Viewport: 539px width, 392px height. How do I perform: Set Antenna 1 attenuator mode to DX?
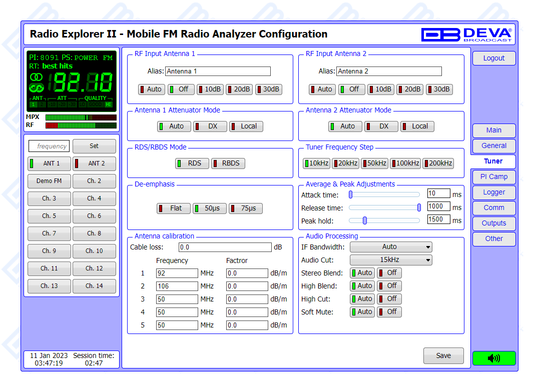(210, 126)
